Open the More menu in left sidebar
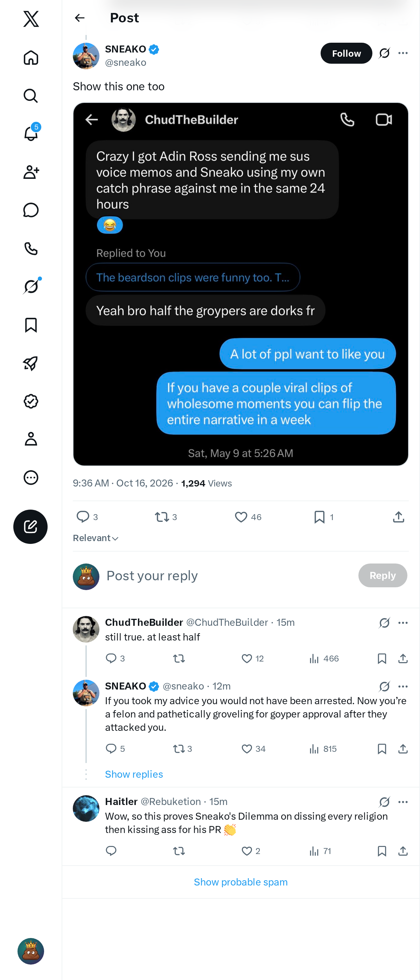 (31, 477)
